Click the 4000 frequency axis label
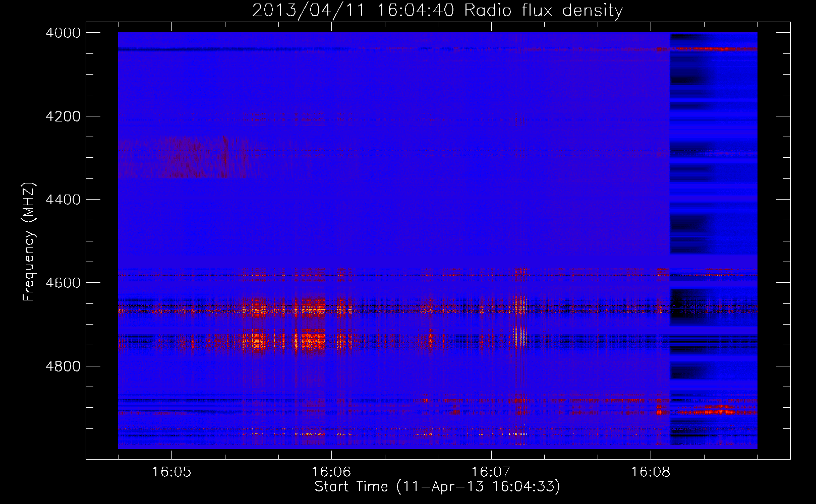Image resolution: width=816 pixels, height=504 pixels. click(63, 33)
